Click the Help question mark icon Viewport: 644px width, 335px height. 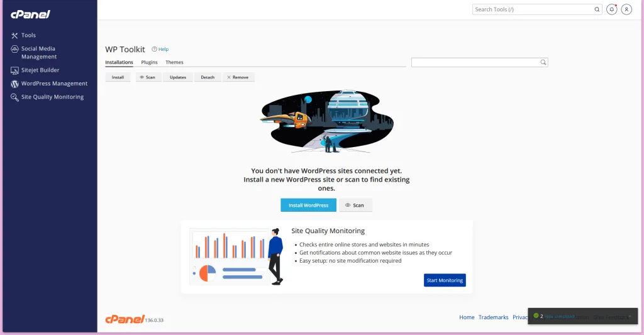(155, 49)
